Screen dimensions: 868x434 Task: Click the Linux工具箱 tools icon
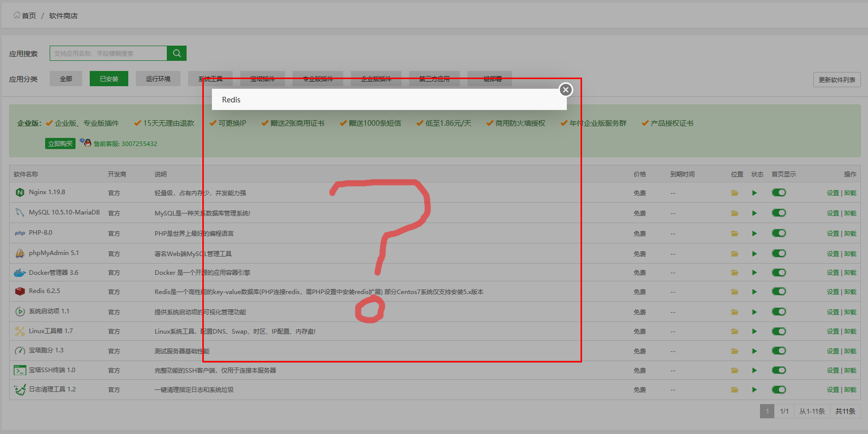click(x=20, y=332)
